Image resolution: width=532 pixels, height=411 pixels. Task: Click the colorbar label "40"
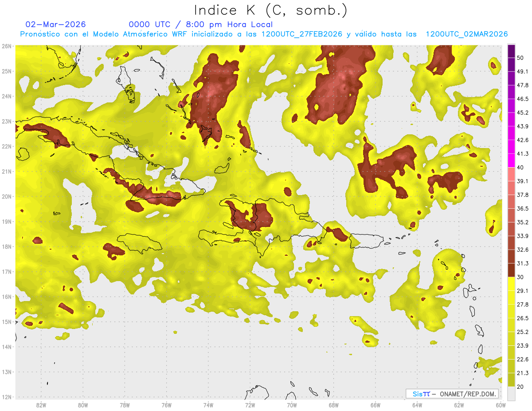click(521, 167)
